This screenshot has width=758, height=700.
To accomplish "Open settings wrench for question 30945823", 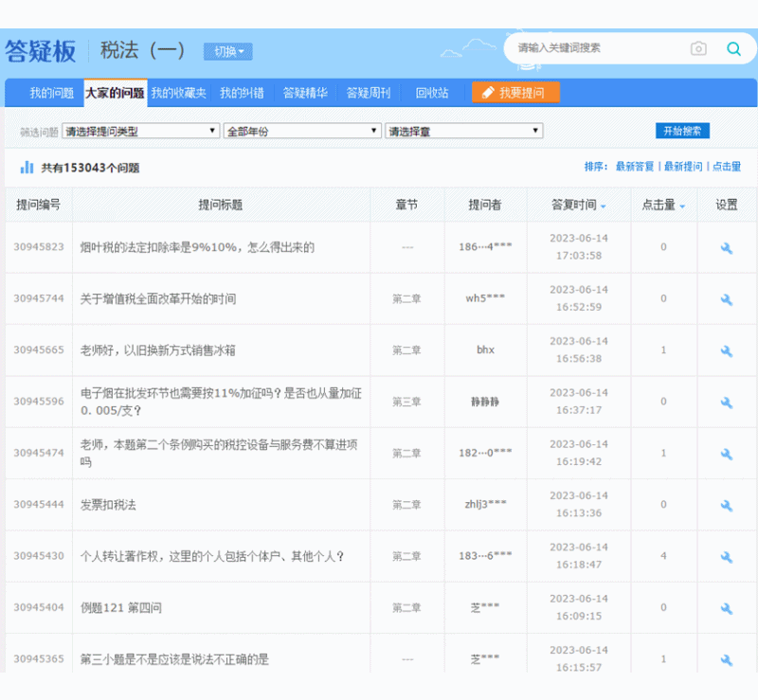I will [727, 246].
